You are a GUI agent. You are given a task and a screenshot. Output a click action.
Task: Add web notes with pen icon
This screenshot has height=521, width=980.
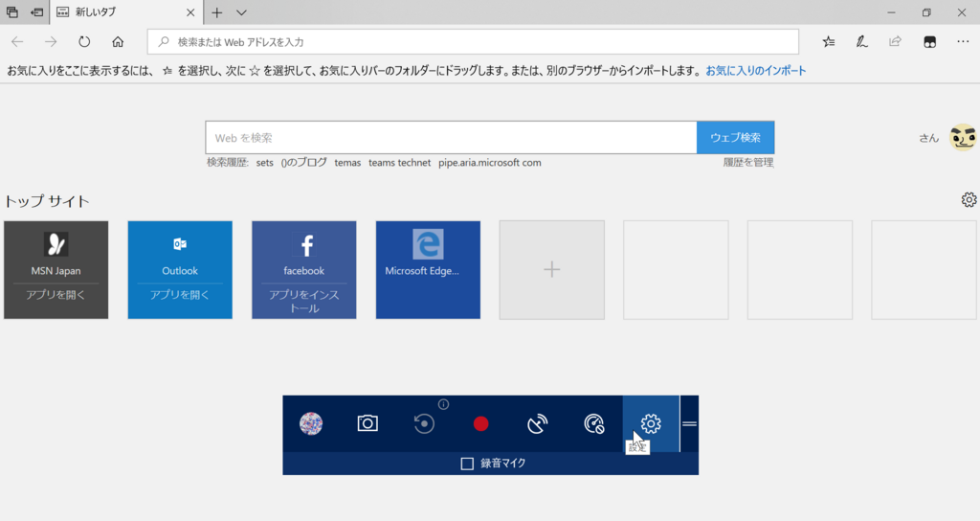tap(862, 42)
